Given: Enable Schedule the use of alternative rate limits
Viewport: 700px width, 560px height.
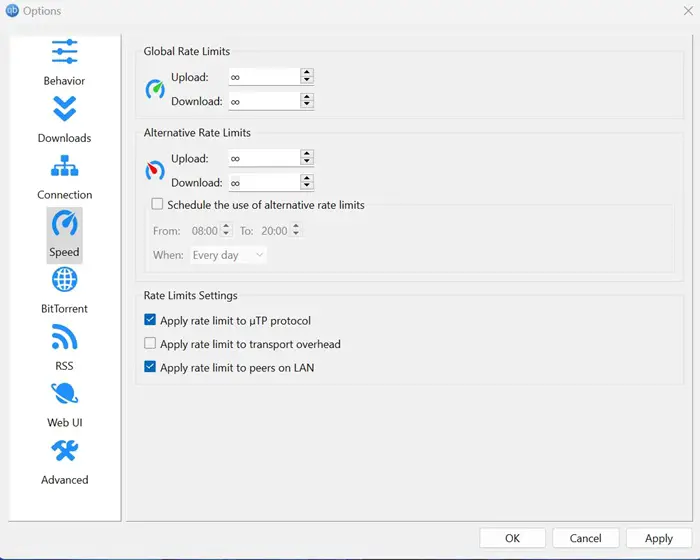Looking at the screenshot, I should (x=157, y=204).
